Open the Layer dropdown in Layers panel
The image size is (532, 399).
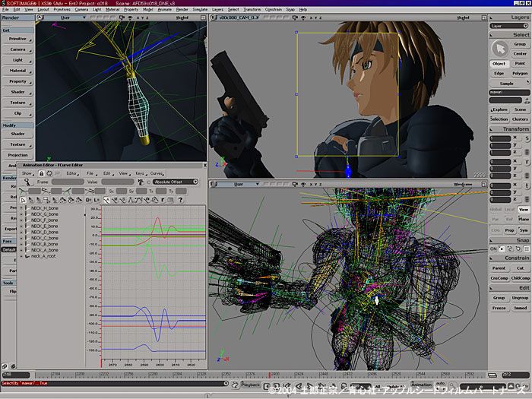point(508,26)
